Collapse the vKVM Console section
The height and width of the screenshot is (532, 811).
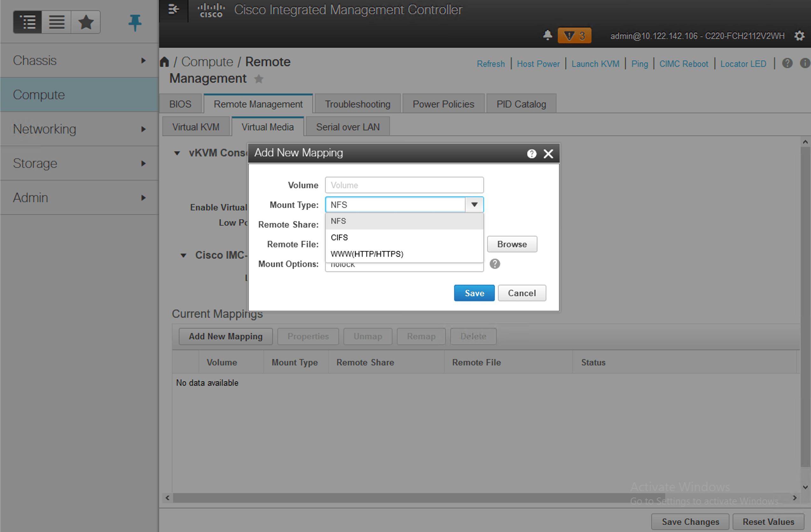(x=177, y=153)
